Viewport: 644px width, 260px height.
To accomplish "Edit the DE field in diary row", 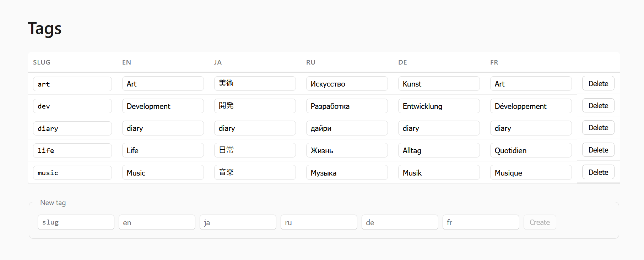I will (439, 128).
